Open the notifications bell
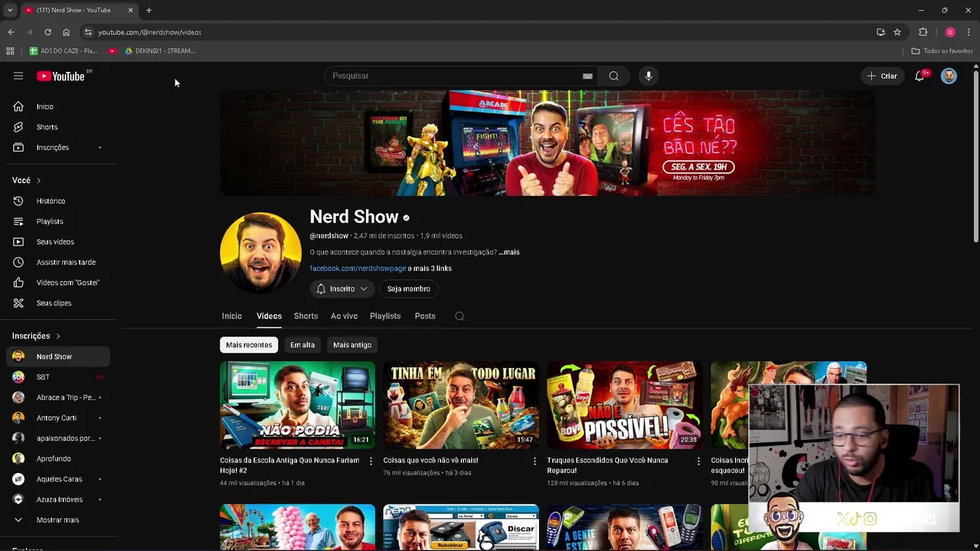 tap(920, 76)
